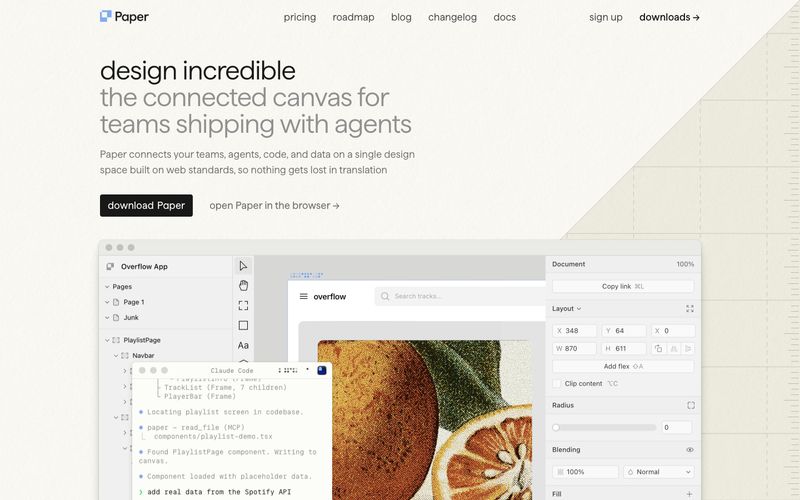Click the corner icon in Radius header
This screenshot has height=500, width=800.
coord(691,405)
